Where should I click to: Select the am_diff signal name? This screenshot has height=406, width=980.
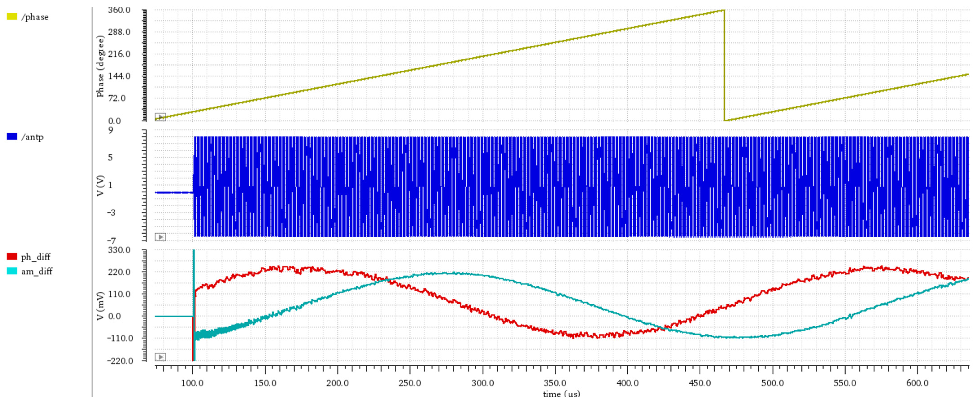(x=37, y=272)
